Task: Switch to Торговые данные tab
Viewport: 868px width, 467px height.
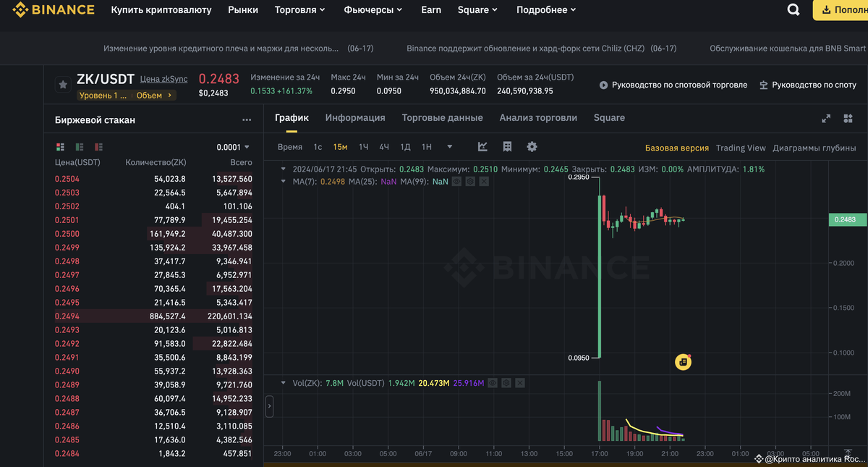Action: click(443, 118)
